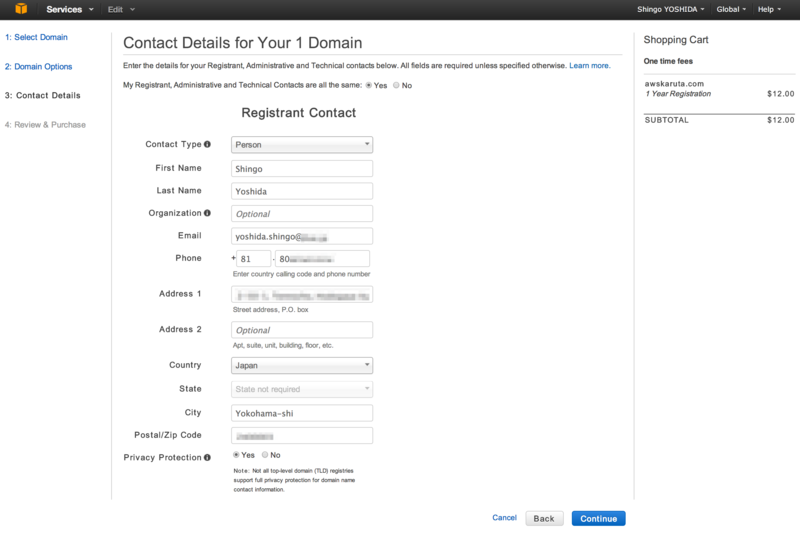The height and width of the screenshot is (539, 800).
Task: Open the Edit menu in top bar
Action: 121,9
